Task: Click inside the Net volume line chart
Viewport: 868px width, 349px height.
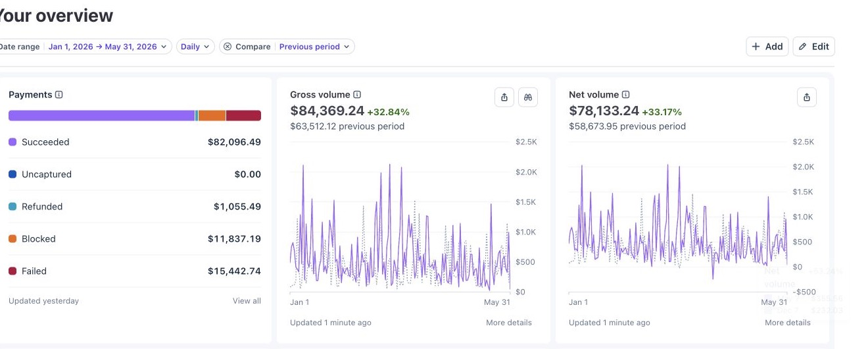Action: tap(678, 217)
